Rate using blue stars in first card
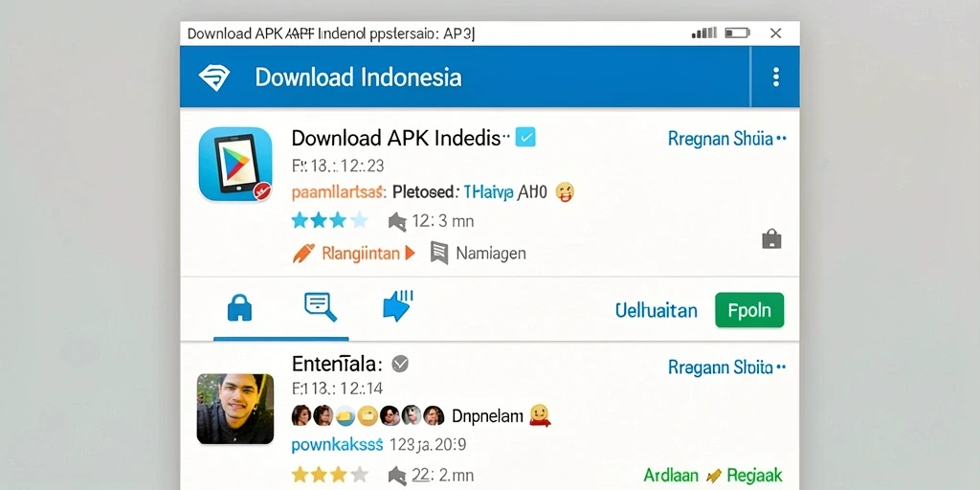The height and width of the screenshot is (490, 980). (330, 220)
